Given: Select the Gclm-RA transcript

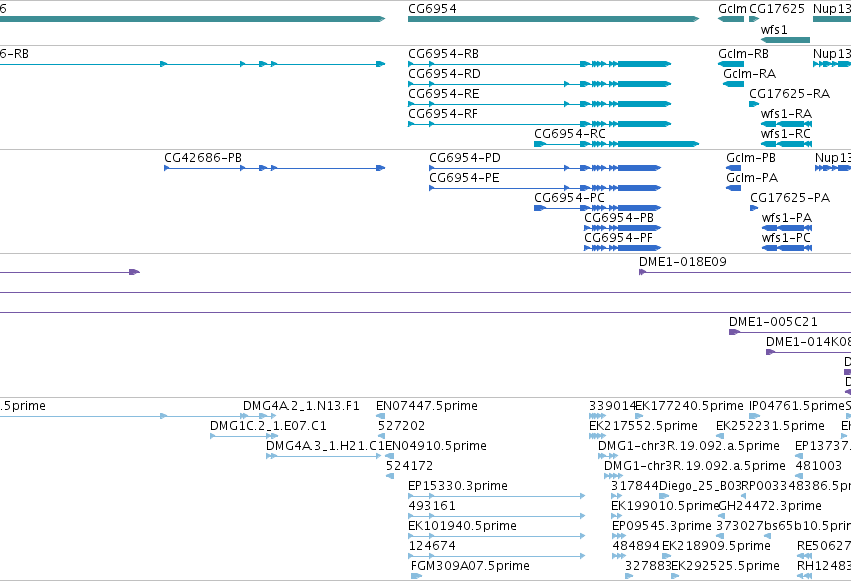Looking at the screenshot, I should click(x=734, y=84).
